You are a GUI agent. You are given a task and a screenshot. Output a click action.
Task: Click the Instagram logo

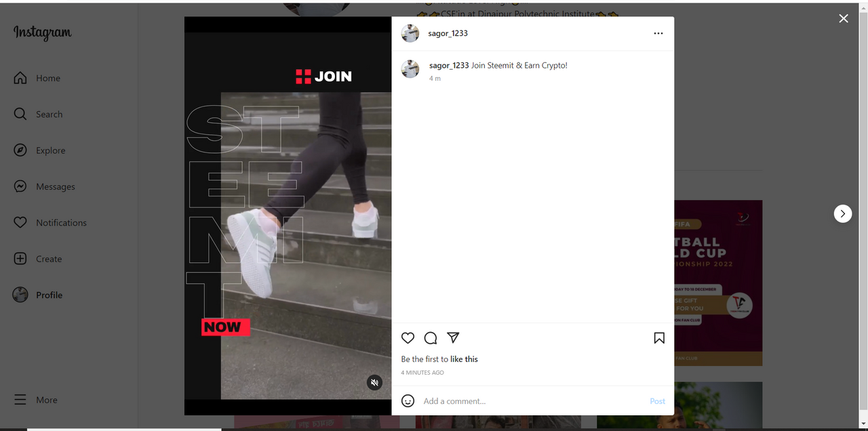coord(42,33)
